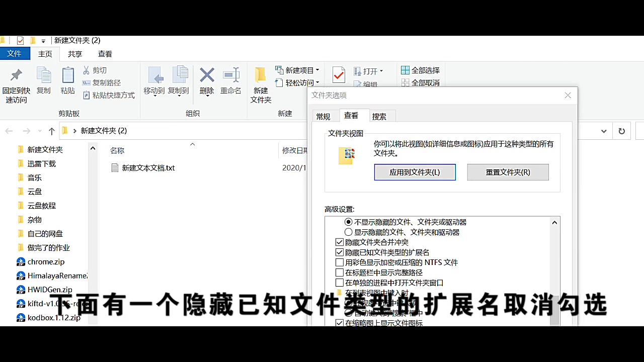Click the 修改日期 column header
644x362 pixels.
(x=295, y=150)
